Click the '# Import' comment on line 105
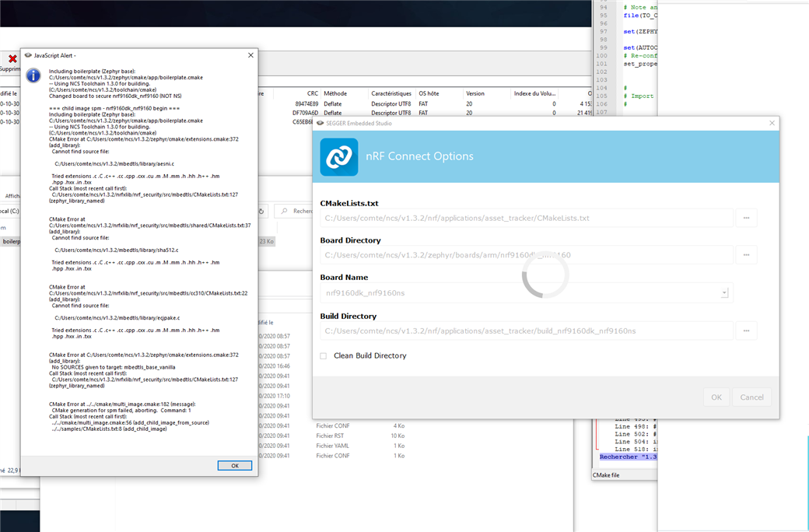809x532 pixels. tap(638, 96)
